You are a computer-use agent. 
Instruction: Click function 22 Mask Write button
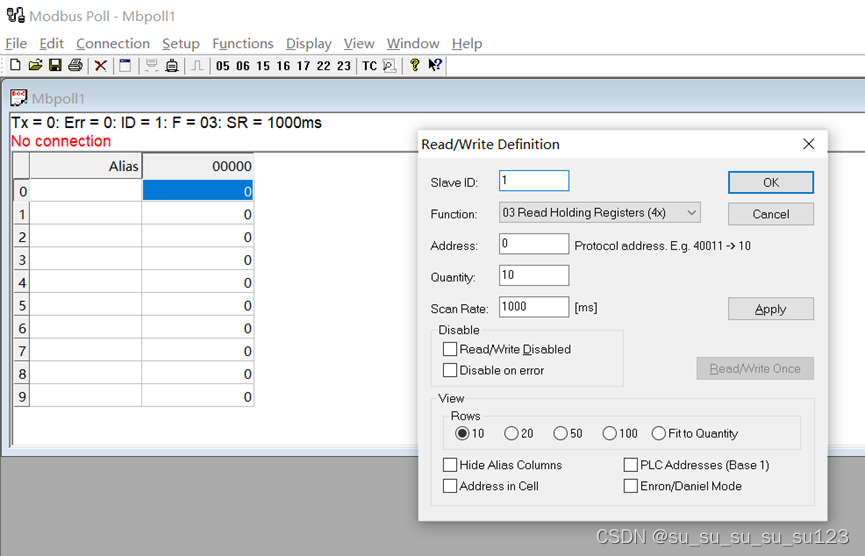click(x=324, y=66)
